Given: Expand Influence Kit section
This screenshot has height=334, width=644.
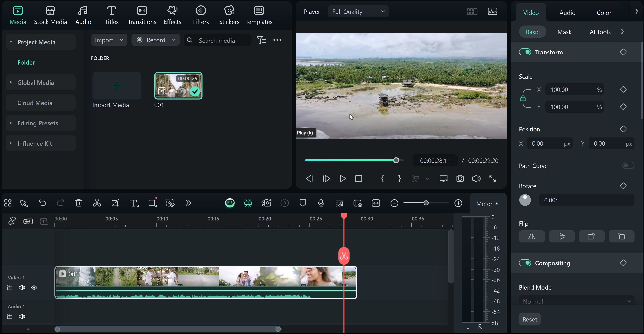Looking at the screenshot, I should click(10, 143).
